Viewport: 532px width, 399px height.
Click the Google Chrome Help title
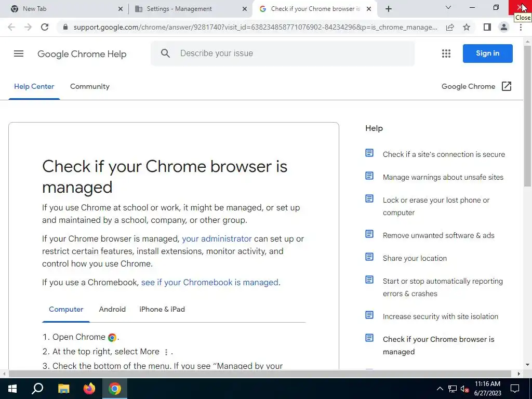pyautogui.click(x=82, y=54)
